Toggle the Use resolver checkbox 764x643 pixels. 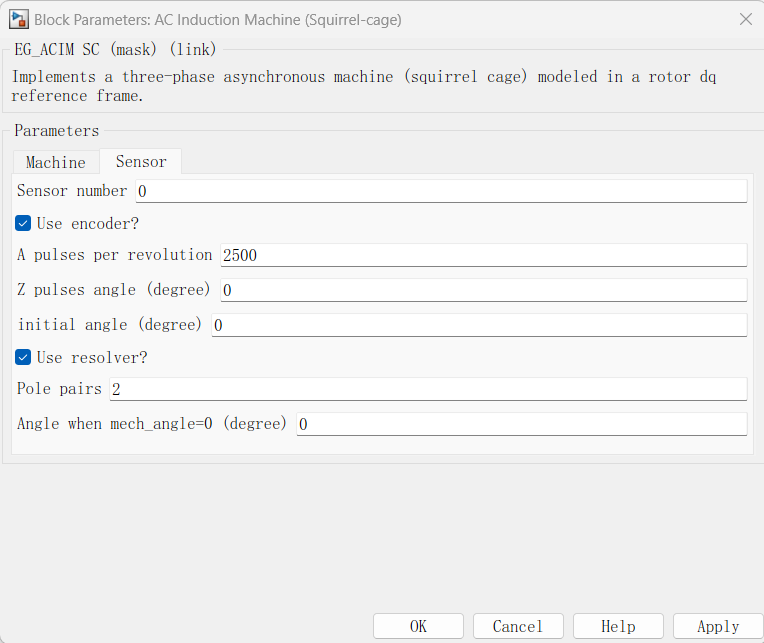point(23,358)
